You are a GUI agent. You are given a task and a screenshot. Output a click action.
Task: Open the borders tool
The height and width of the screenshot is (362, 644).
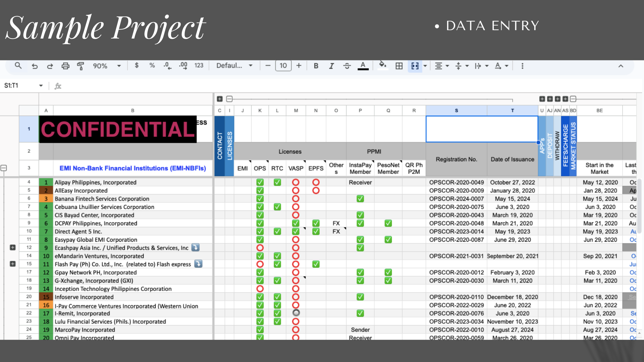click(399, 66)
